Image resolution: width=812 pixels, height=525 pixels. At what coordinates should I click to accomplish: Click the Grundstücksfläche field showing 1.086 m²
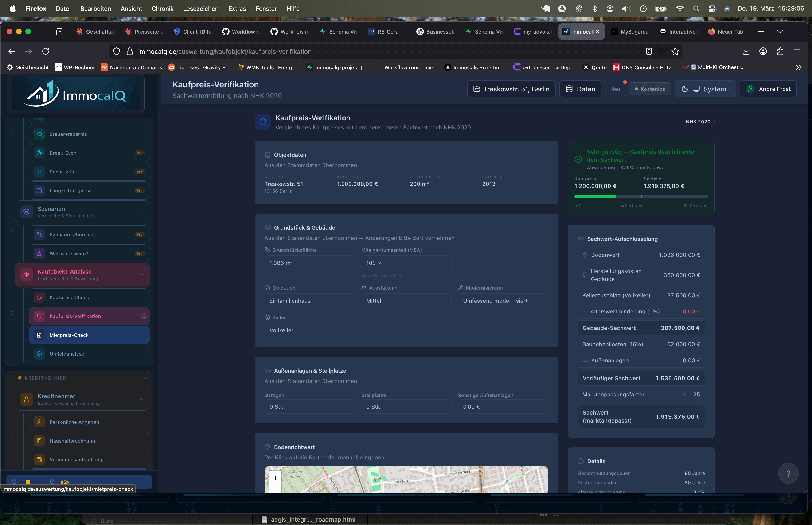point(309,263)
